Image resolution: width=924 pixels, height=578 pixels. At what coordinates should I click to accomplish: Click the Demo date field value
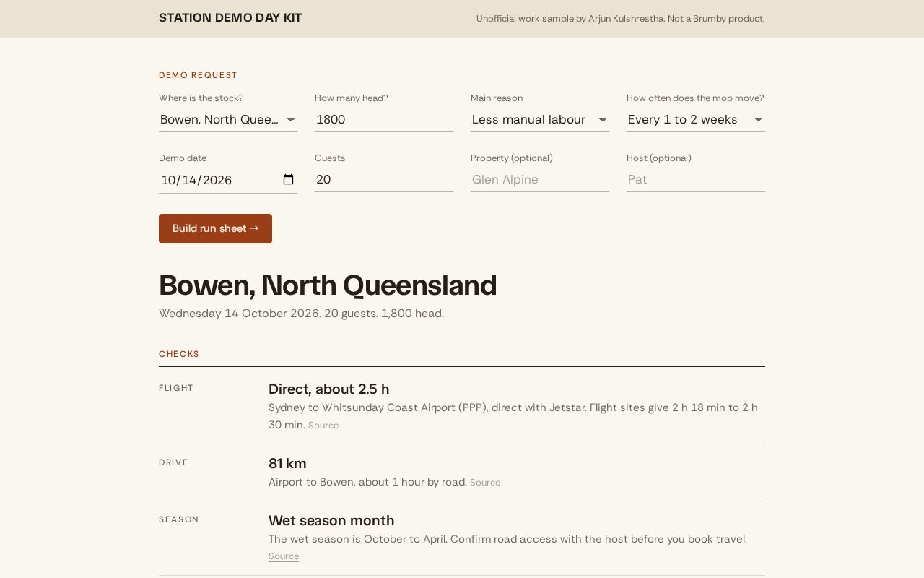[196, 180]
